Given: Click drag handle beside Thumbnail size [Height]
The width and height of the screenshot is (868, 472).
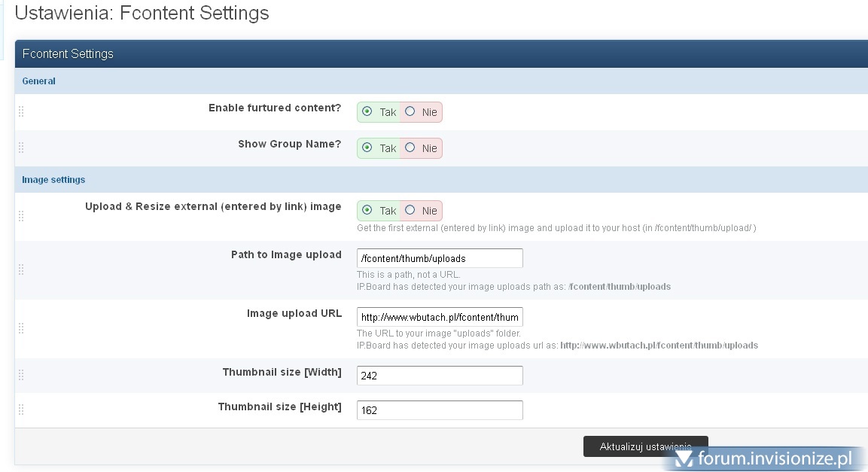Looking at the screenshot, I should click(x=21, y=410).
